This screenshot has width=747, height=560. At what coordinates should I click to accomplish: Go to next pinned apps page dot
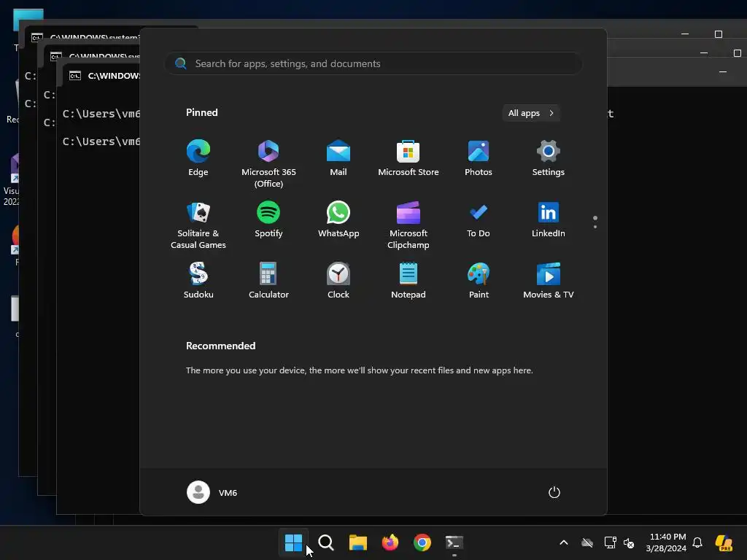[x=595, y=227]
